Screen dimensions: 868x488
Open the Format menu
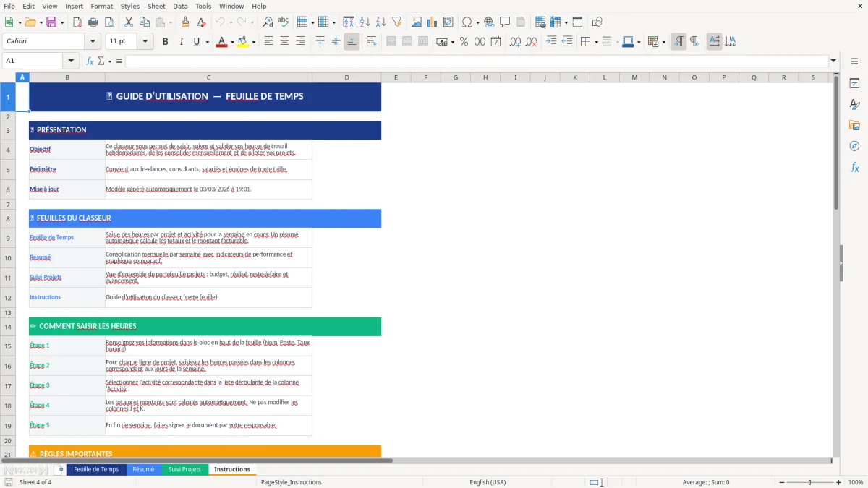click(101, 6)
